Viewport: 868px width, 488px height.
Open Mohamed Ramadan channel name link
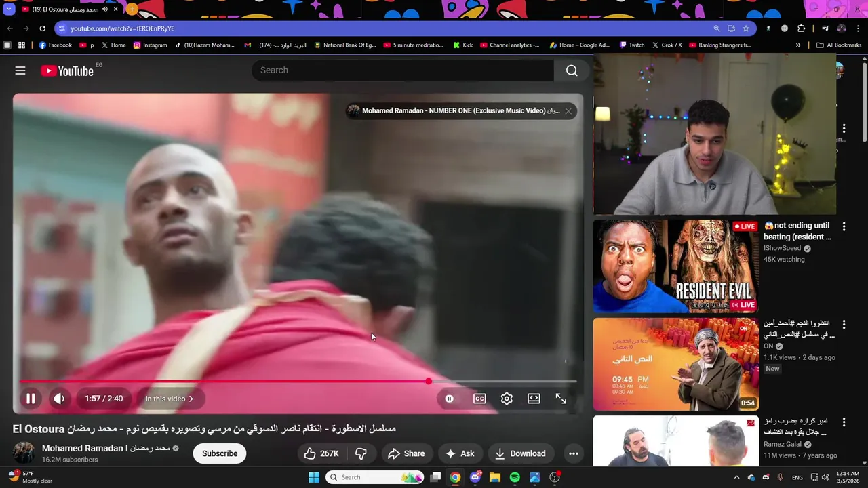coord(106,448)
